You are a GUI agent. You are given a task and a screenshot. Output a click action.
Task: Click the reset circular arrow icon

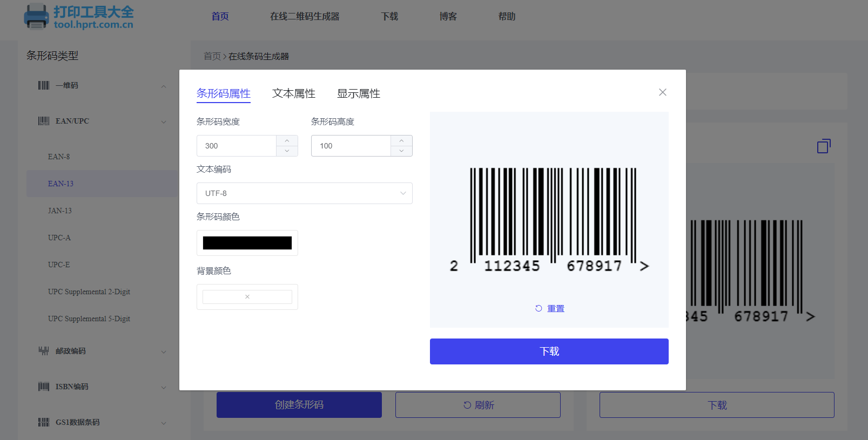point(539,308)
